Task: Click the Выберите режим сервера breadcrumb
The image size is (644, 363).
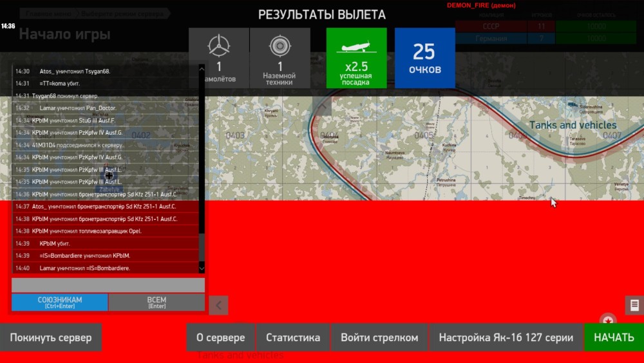Action: point(122,14)
